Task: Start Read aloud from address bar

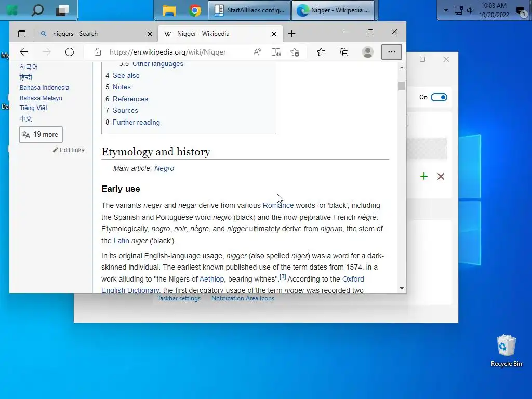Action: [x=257, y=52]
